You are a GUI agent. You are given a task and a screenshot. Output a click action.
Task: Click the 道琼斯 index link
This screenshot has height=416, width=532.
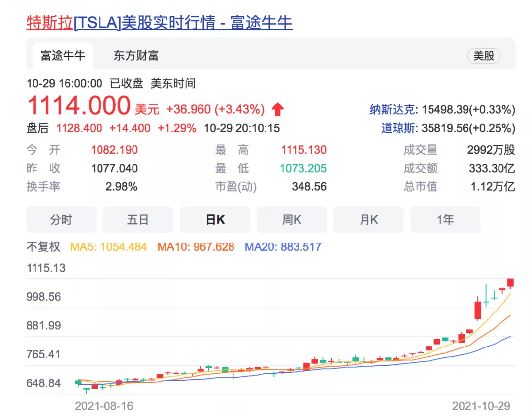pos(398,128)
